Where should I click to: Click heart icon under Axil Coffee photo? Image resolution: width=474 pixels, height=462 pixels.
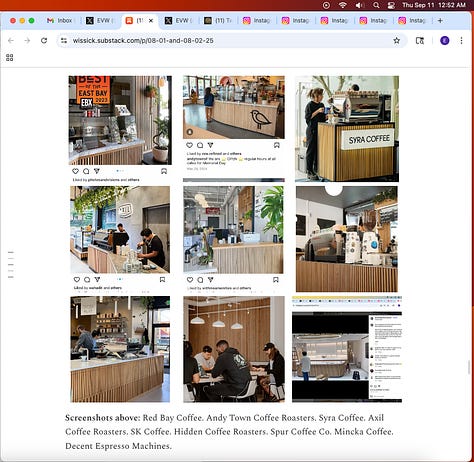point(77,279)
